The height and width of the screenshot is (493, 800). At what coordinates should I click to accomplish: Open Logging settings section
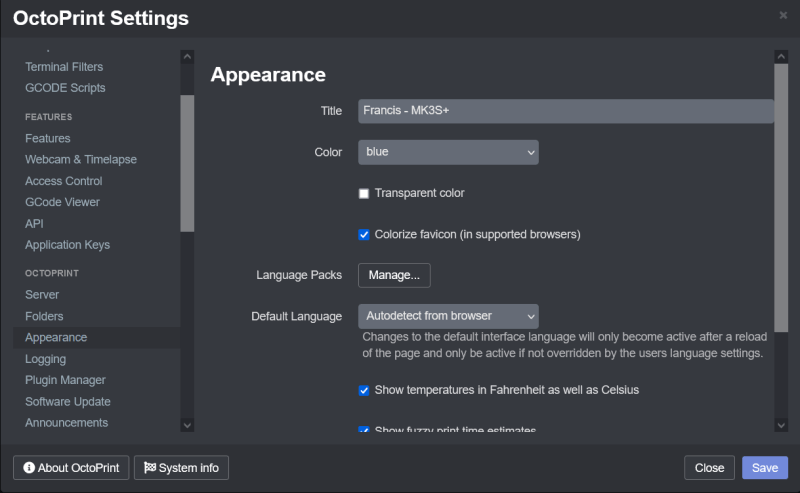point(45,359)
